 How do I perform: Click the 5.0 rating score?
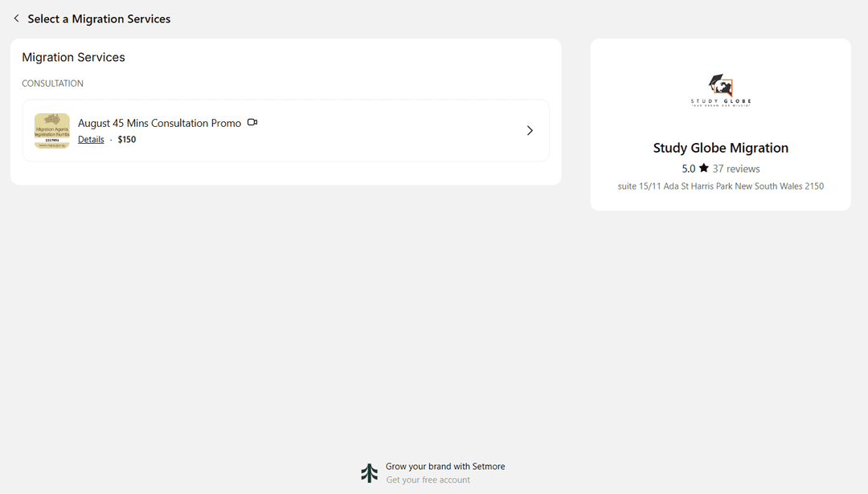point(688,169)
